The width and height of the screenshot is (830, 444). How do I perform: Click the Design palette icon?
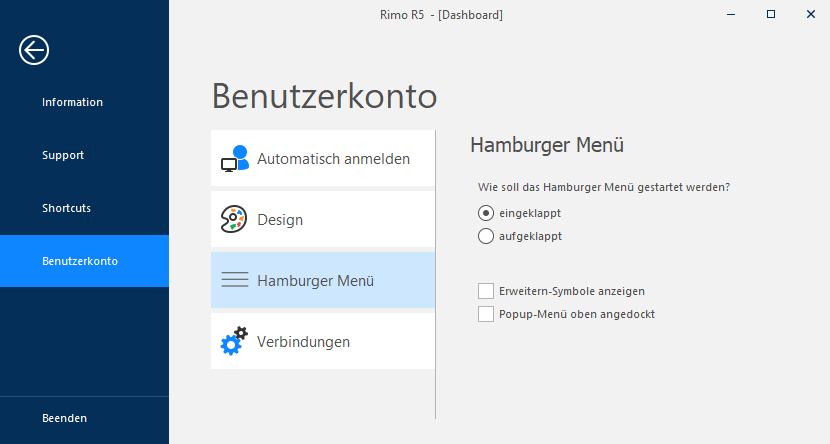[x=233, y=219]
